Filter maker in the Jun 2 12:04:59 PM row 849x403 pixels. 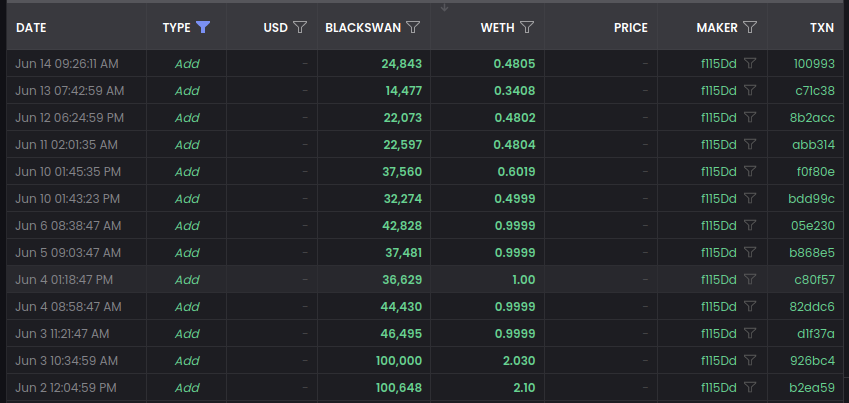pyautogui.click(x=749, y=387)
